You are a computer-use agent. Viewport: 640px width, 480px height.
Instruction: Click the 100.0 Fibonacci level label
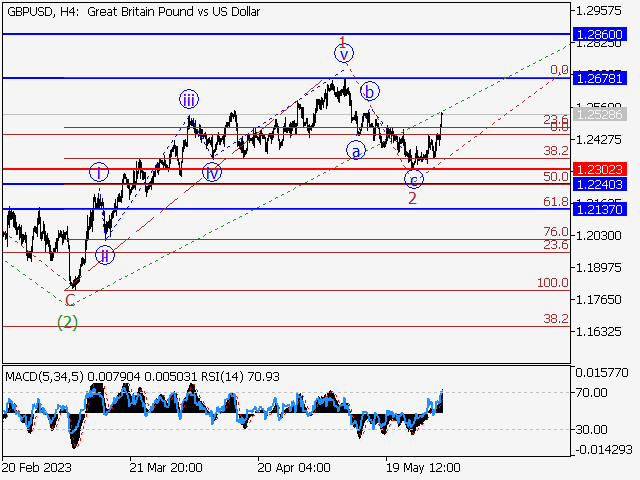[x=553, y=282]
